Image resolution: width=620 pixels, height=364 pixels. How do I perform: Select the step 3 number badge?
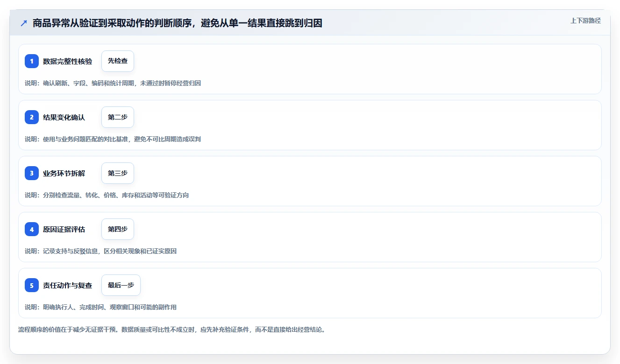(x=32, y=173)
